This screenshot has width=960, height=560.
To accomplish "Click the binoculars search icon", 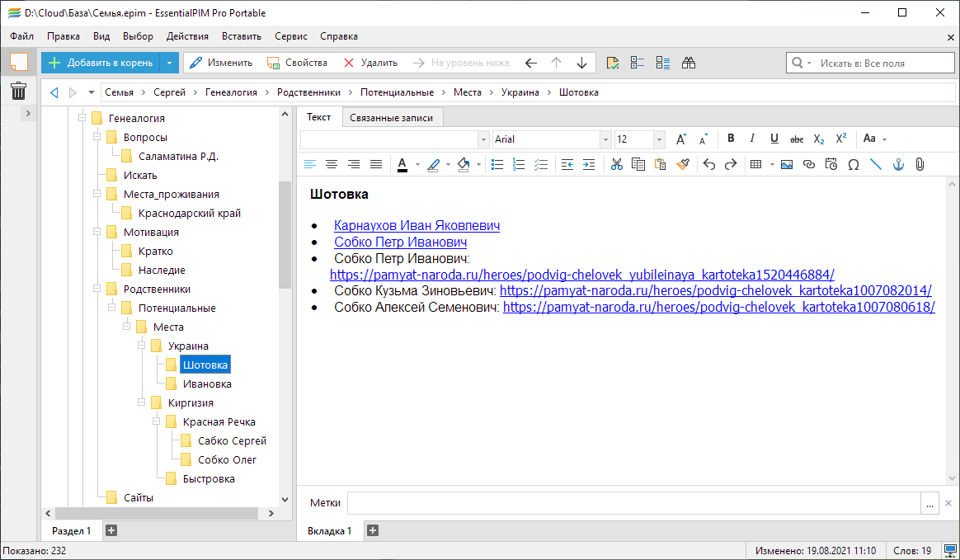I will tap(689, 63).
